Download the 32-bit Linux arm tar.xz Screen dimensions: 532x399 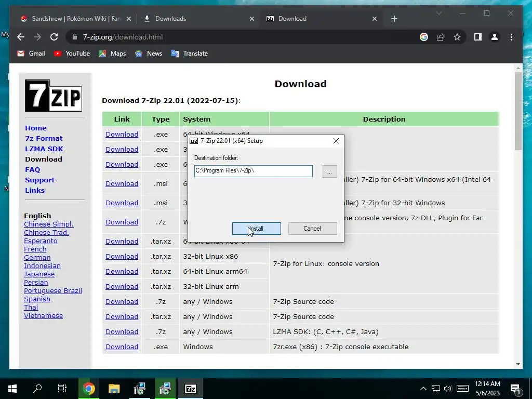122,286
